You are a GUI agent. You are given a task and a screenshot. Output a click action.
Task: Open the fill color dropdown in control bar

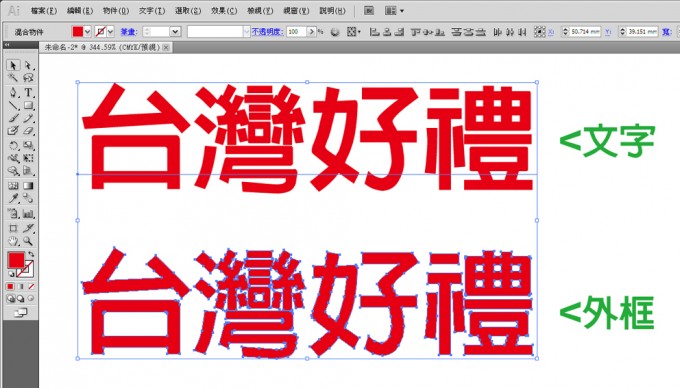click(x=88, y=32)
